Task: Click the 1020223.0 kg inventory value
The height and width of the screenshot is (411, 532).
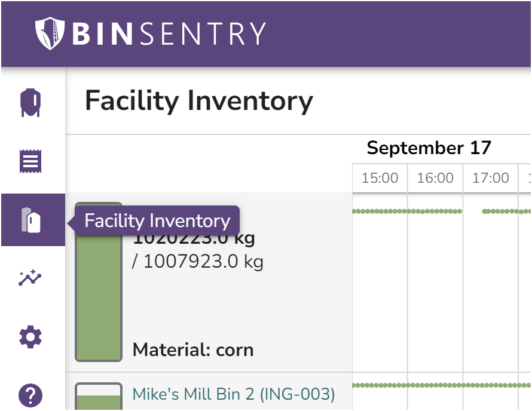Action: pyautogui.click(x=193, y=237)
